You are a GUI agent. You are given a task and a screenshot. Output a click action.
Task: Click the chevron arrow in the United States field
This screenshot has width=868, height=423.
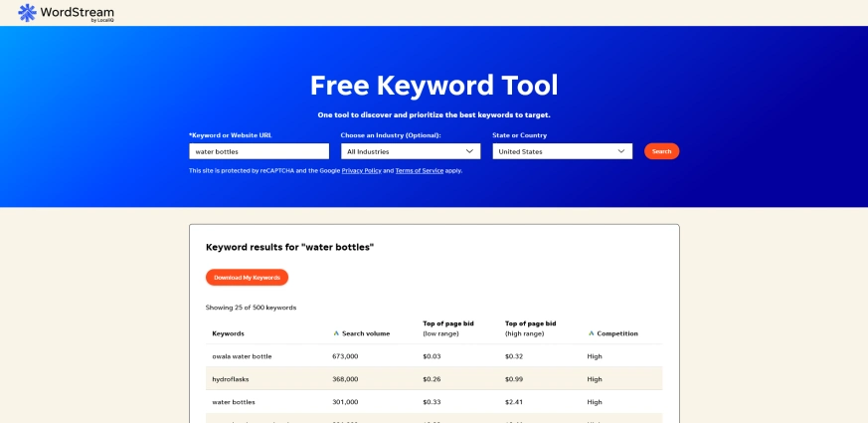[x=621, y=151]
